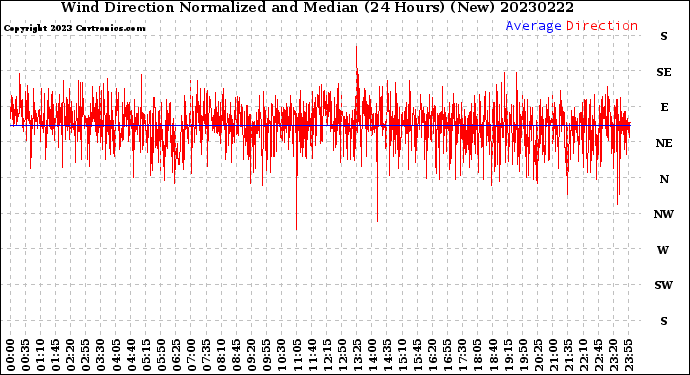Click the "15:10" time axis label
690x375 pixels.
click(x=402, y=355)
